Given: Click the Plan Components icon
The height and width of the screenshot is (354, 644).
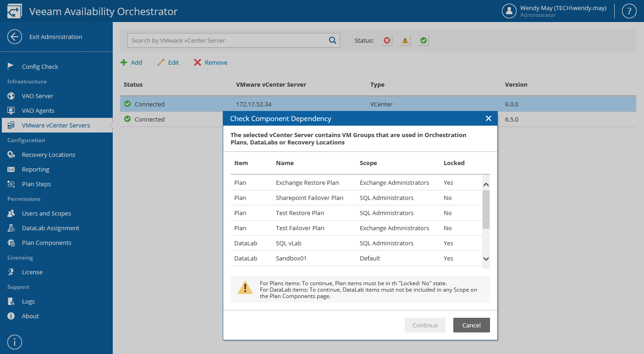Looking at the screenshot, I should pyautogui.click(x=11, y=243).
